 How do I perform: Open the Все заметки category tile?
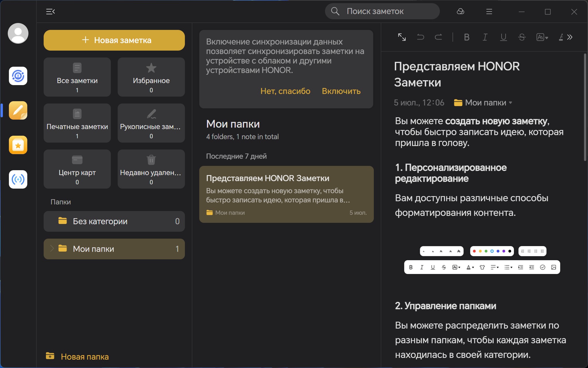pos(77,77)
